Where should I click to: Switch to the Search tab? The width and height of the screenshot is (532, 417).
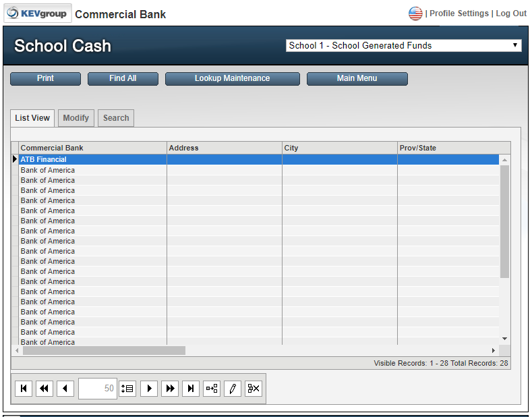(x=116, y=118)
